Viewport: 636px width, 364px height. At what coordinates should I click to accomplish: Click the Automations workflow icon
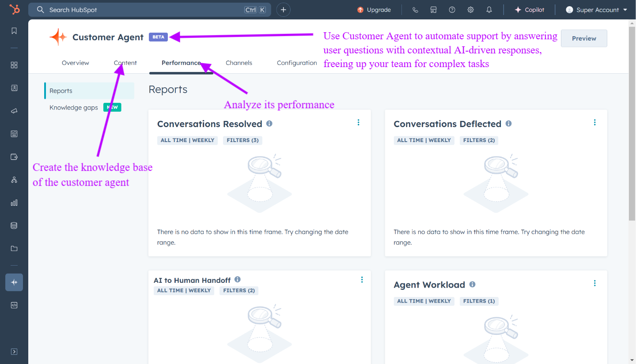14,180
